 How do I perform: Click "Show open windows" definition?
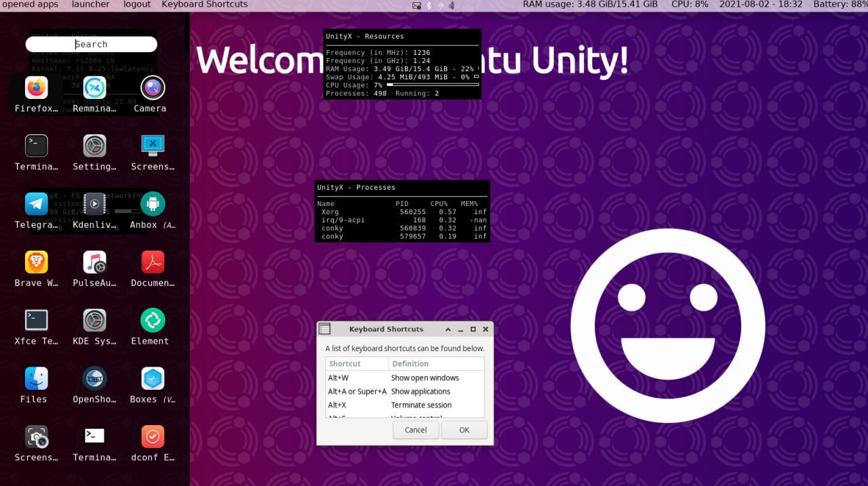coord(425,378)
